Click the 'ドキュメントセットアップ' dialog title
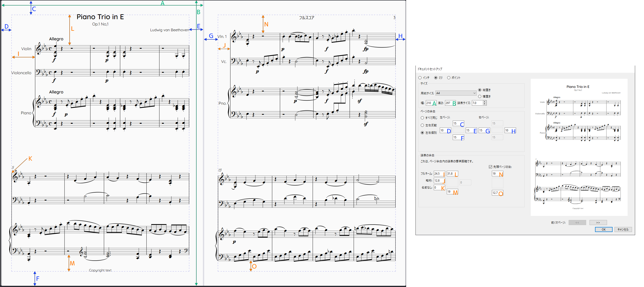644x287 pixels. coord(430,69)
